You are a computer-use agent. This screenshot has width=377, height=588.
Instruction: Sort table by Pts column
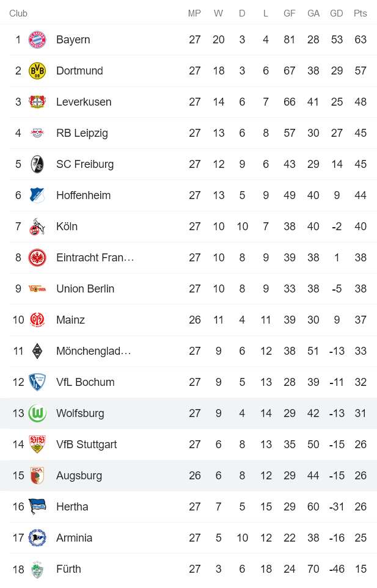[x=361, y=12]
